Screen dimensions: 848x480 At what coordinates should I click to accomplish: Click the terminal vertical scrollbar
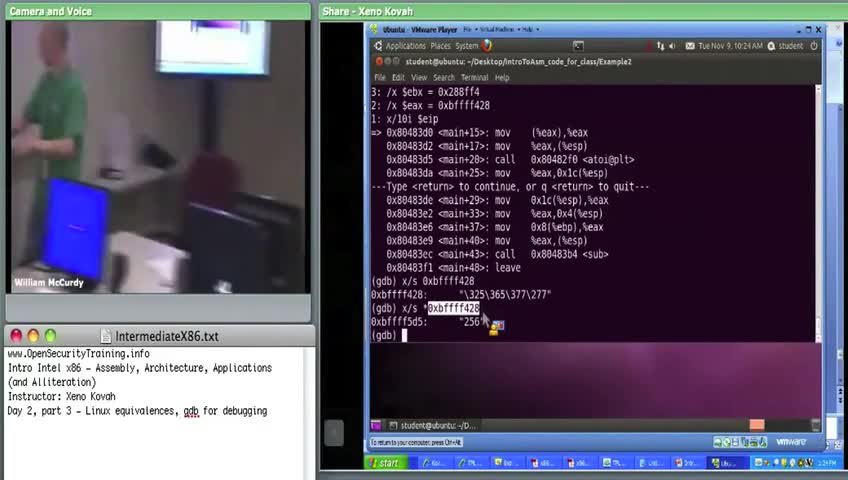(x=818, y=213)
